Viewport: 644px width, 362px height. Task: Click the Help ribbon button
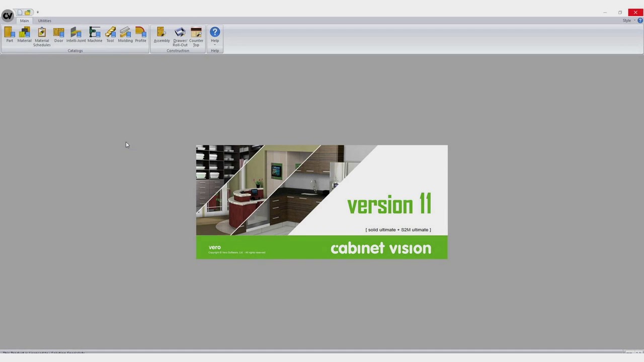pyautogui.click(x=215, y=36)
